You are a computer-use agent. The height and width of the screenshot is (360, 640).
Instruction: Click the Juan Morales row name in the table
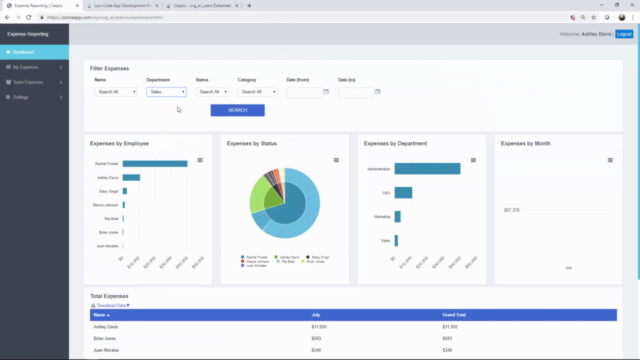(x=106, y=350)
